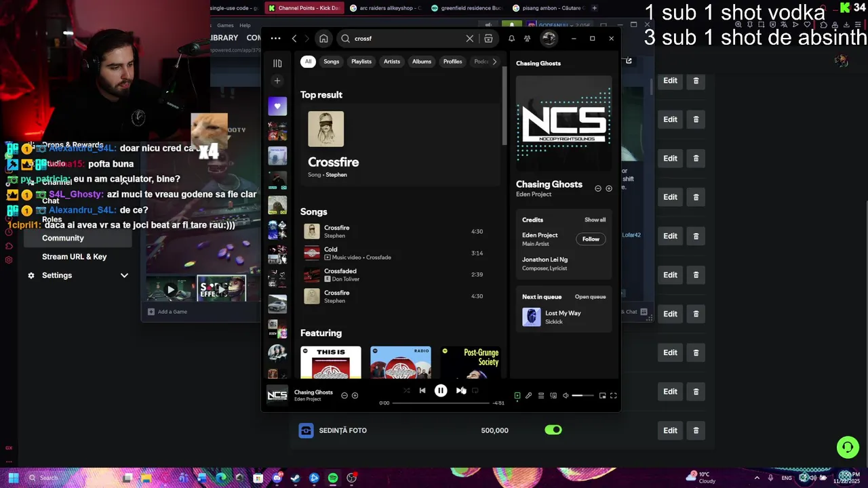Go to the previous track
The width and height of the screenshot is (868, 488).
tap(422, 390)
